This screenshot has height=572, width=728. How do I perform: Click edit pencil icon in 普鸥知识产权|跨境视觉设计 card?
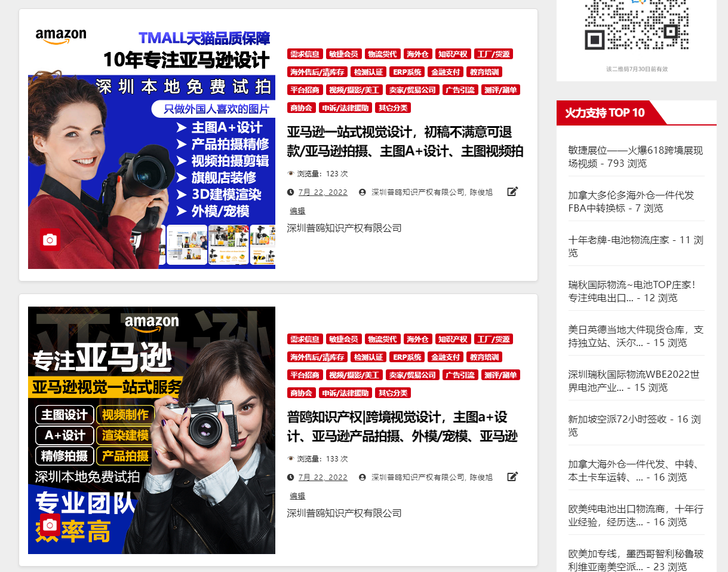point(512,476)
